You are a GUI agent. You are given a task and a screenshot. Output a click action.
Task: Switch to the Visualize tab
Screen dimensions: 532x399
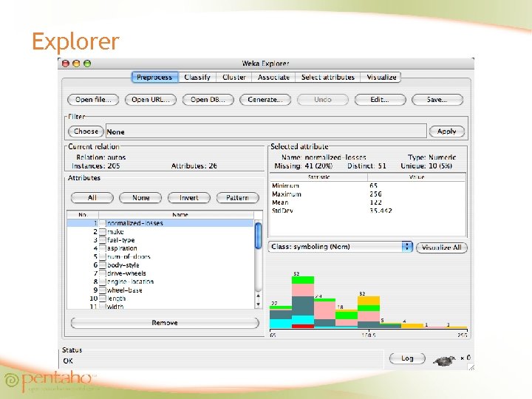coord(381,78)
